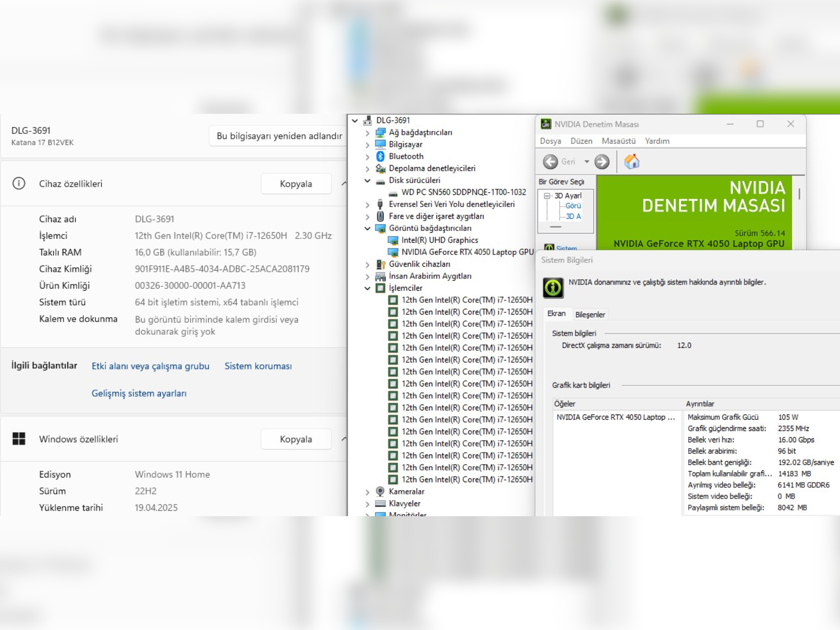Click the Kameralar camera icon
Viewport: 840px width, 630px height.
(x=380, y=491)
